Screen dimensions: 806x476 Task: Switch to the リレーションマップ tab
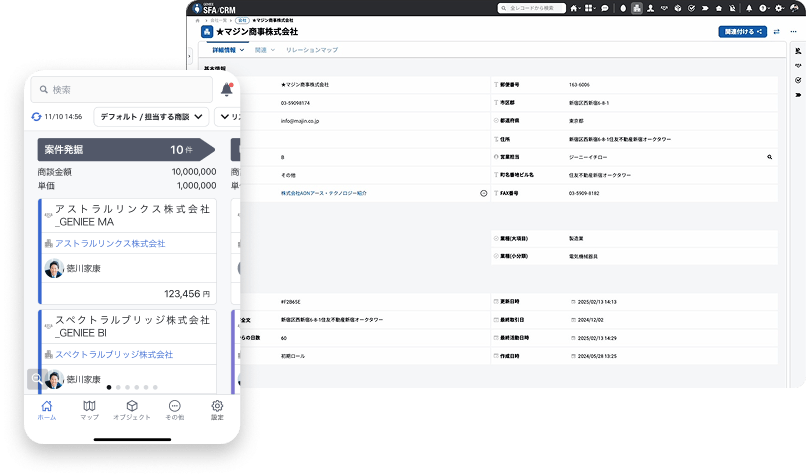[x=312, y=50]
